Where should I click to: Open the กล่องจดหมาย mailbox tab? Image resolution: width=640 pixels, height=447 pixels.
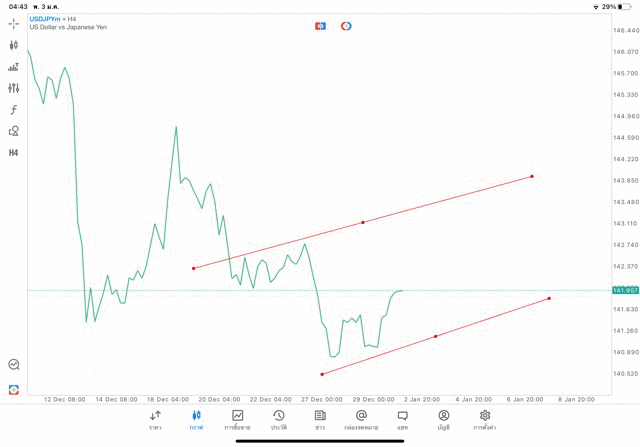361,419
